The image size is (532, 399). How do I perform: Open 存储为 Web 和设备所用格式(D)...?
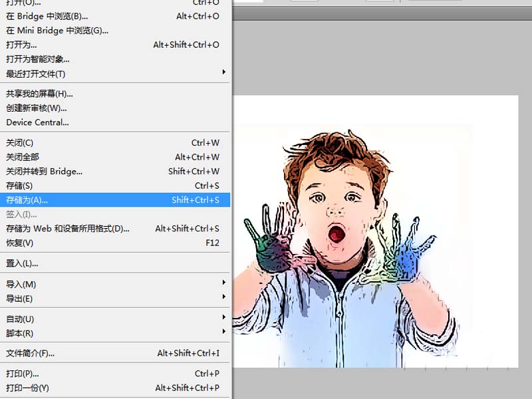(x=115, y=229)
